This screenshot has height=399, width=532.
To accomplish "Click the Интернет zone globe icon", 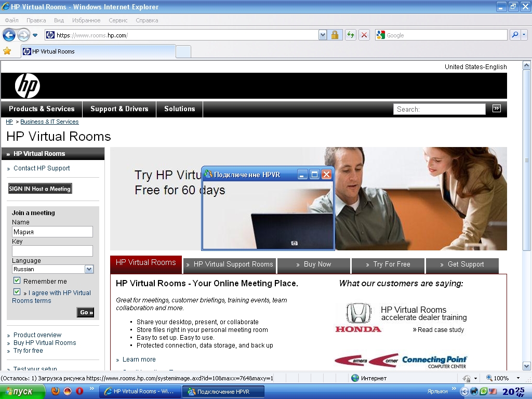I will (355, 378).
